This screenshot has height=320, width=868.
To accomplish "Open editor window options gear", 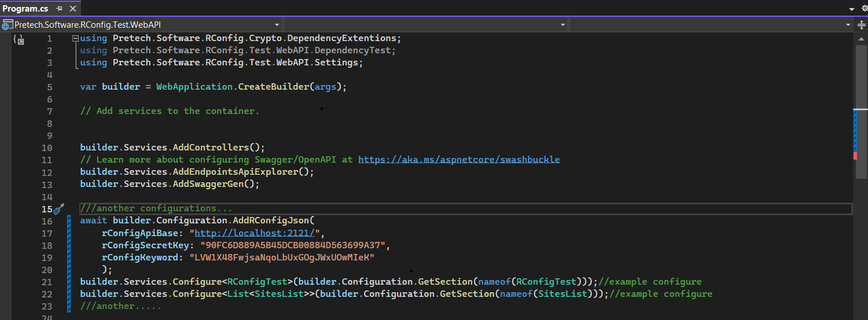I will (x=865, y=9).
